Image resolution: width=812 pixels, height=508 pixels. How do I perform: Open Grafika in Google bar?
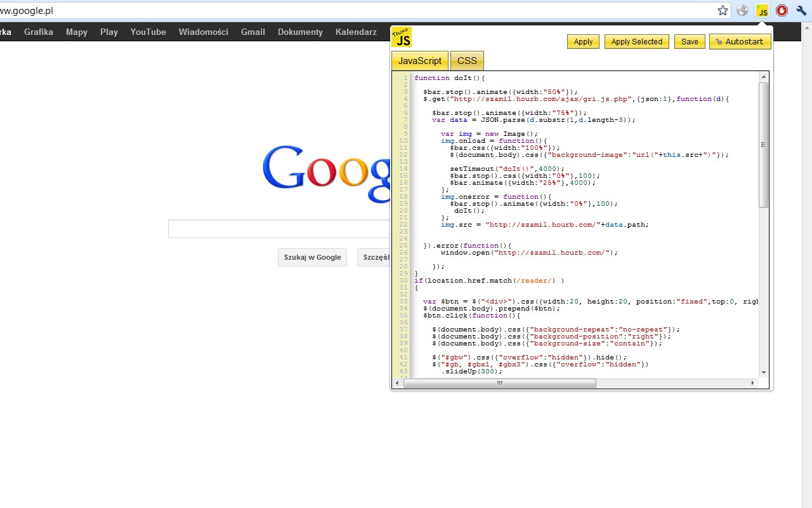click(39, 32)
